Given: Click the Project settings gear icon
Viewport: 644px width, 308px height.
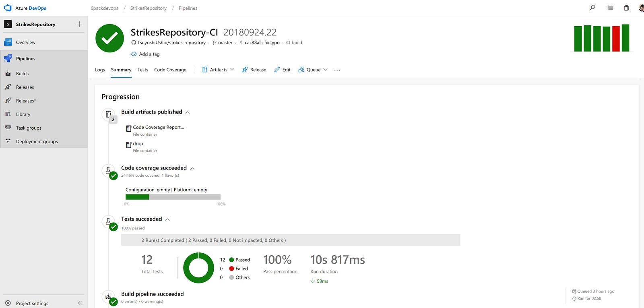Looking at the screenshot, I should click(8, 303).
